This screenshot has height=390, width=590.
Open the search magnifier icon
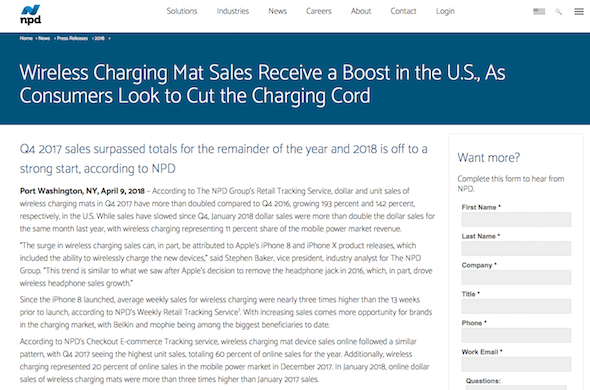click(558, 12)
